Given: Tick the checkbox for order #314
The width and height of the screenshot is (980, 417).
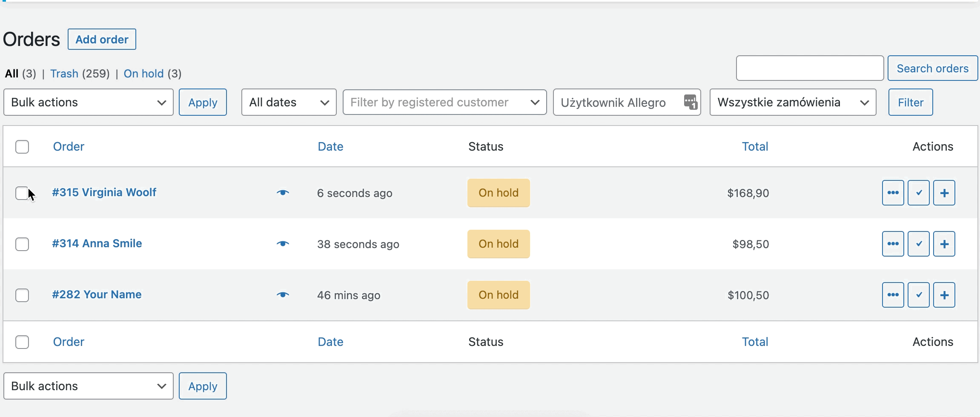Looking at the screenshot, I should click(x=22, y=244).
